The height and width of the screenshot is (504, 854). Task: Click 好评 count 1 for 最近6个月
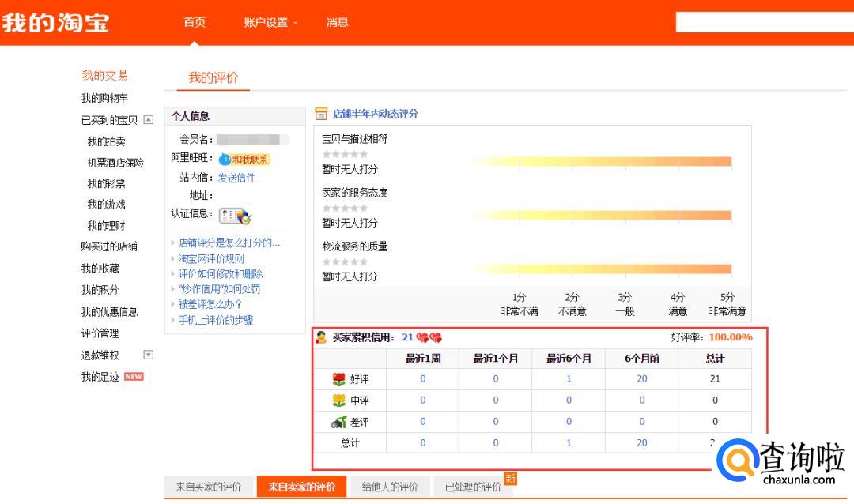(569, 379)
